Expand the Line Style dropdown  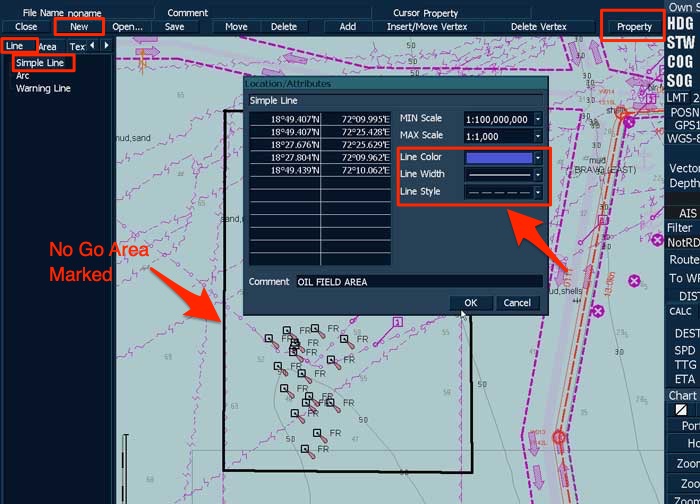[538, 191]
